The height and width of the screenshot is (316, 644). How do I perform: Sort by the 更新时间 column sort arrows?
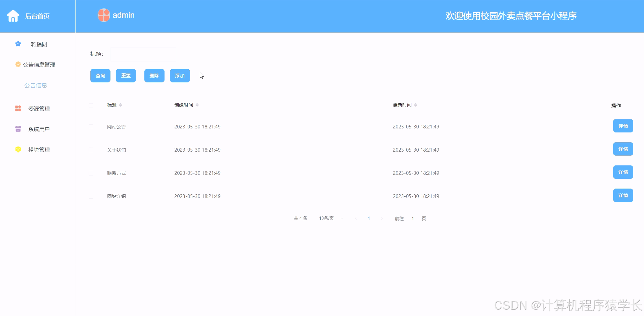416,105
